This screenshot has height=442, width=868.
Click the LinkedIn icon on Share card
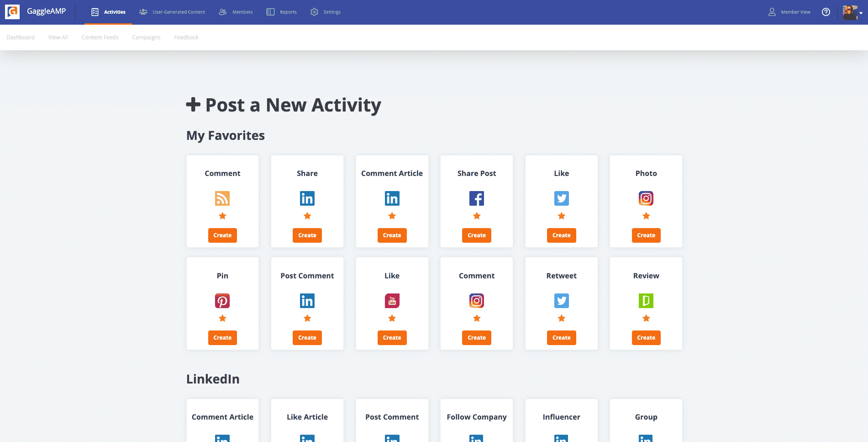[x=307, y=198]
